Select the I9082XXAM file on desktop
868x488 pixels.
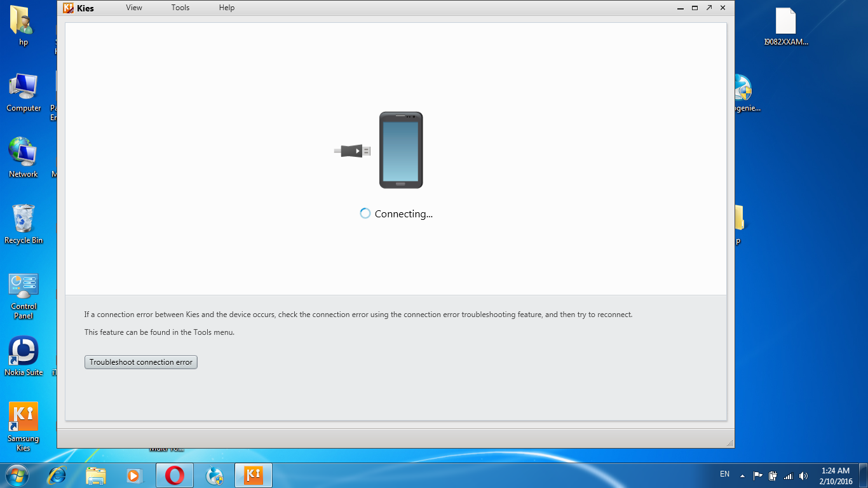point(786,27)
